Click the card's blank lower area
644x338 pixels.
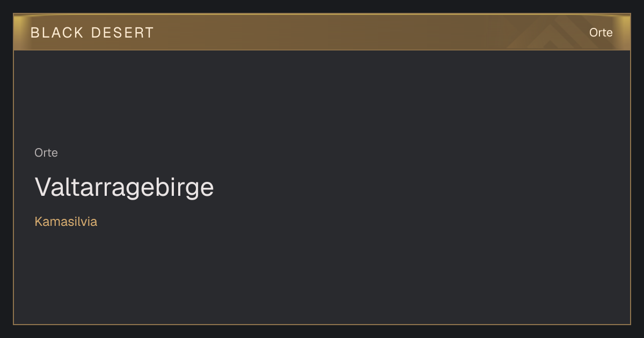click(x=322, y=279)
